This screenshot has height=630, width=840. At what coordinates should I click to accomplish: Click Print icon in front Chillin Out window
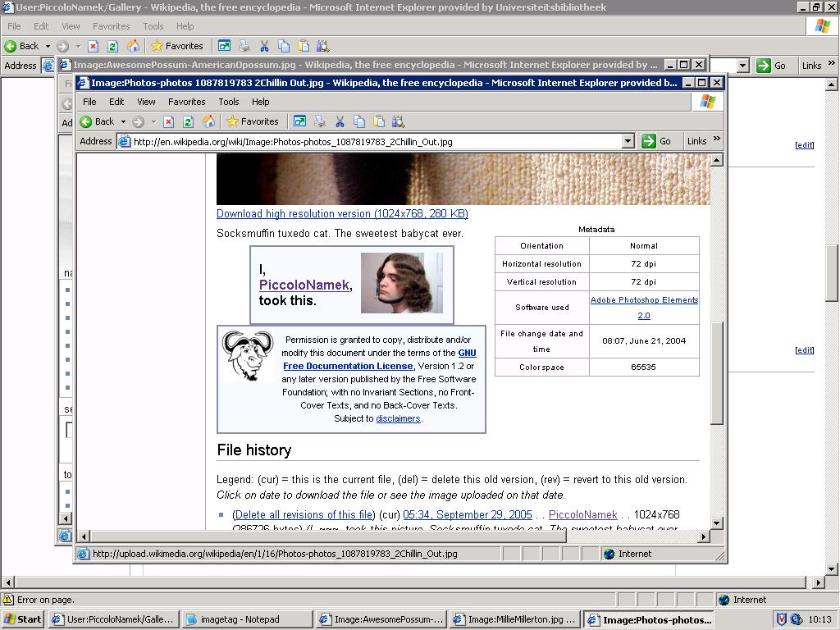coord(319,121)
